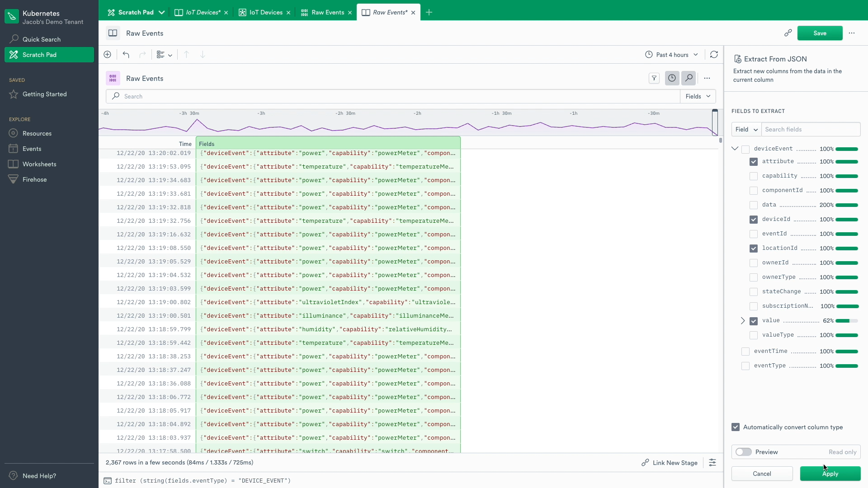868x488 pixels.
Task: Cancel the JSON extraction
Action: [762, 474]
